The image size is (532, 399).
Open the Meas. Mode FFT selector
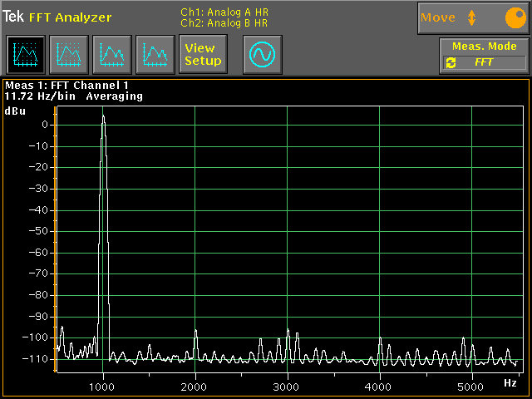click(485, 62)
